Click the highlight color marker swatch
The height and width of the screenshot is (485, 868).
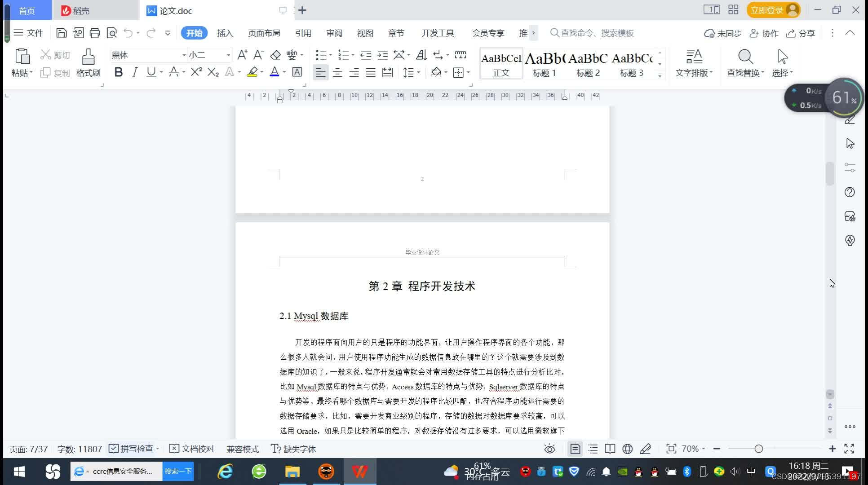coord(252,72)
